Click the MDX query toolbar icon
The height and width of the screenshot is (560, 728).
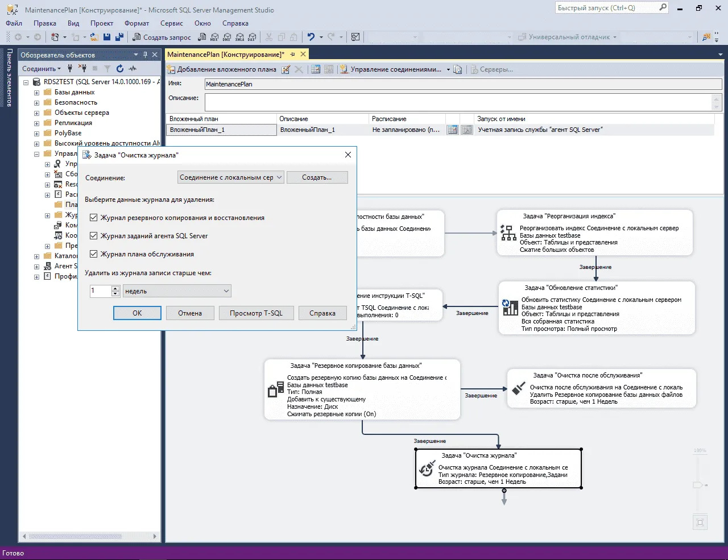214,37
